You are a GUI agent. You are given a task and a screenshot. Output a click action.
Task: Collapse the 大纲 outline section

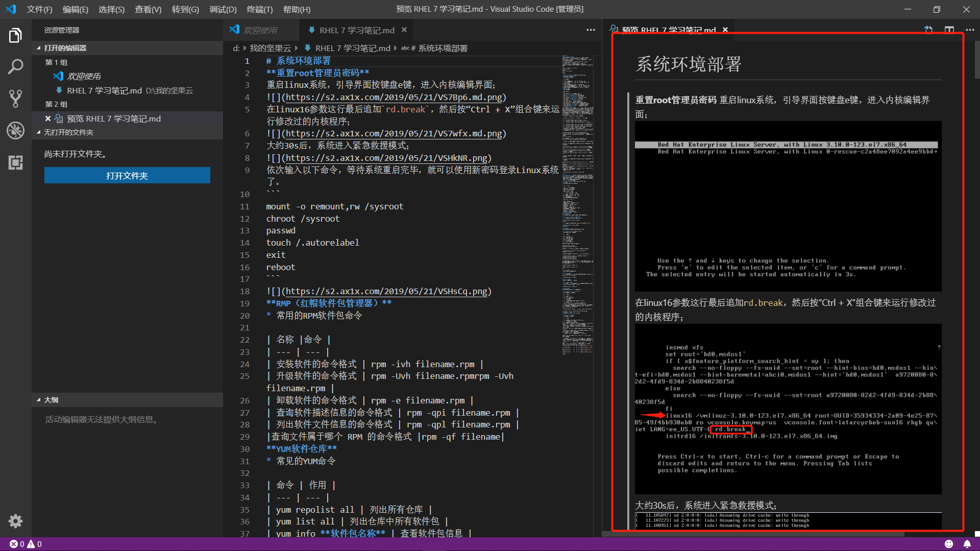(128, 400)
